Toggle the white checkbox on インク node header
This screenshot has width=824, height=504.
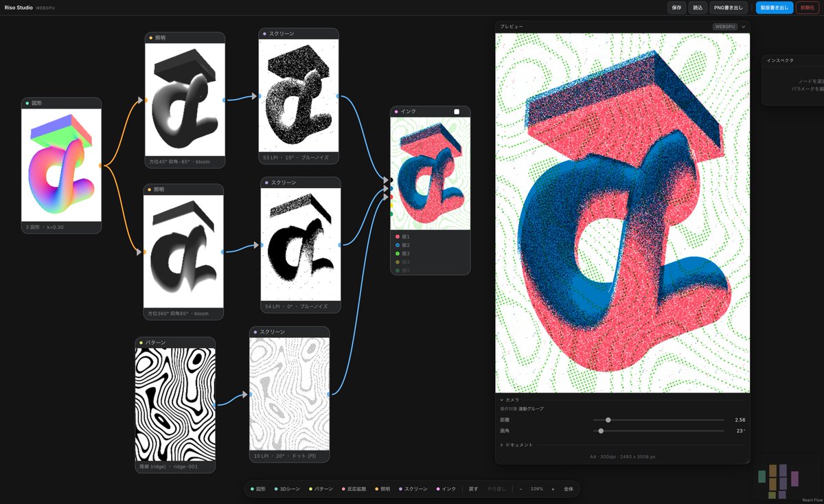coord(457,111)
